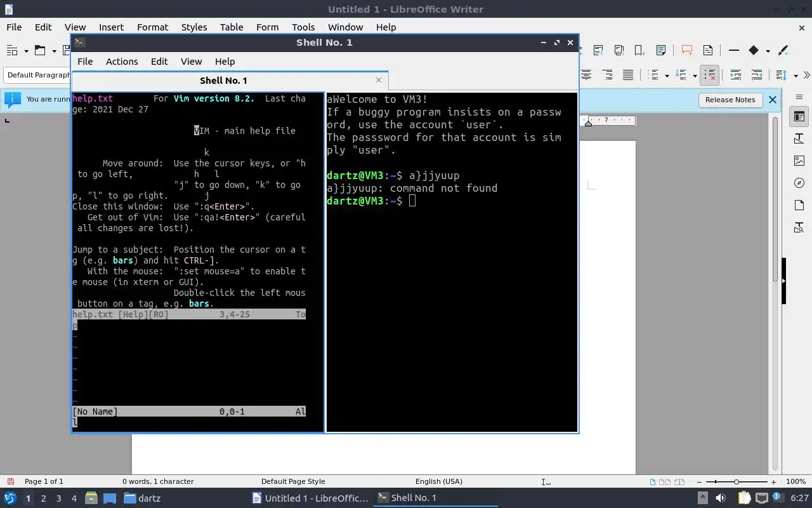Click the network tray icon

pyautogui.click(x=762, y=498)
